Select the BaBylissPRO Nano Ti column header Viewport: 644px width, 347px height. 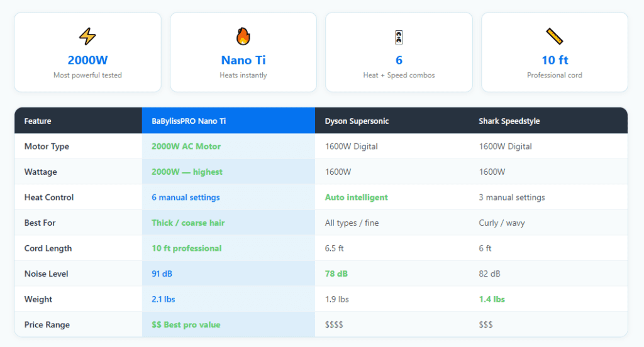coord(189,121)
